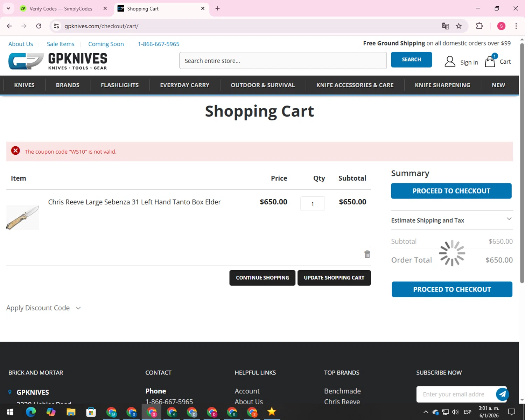Screen dimensions: 525x420
Task: Click UPDATE SHOPPING CART button
Action: click(x=334, y=278)
